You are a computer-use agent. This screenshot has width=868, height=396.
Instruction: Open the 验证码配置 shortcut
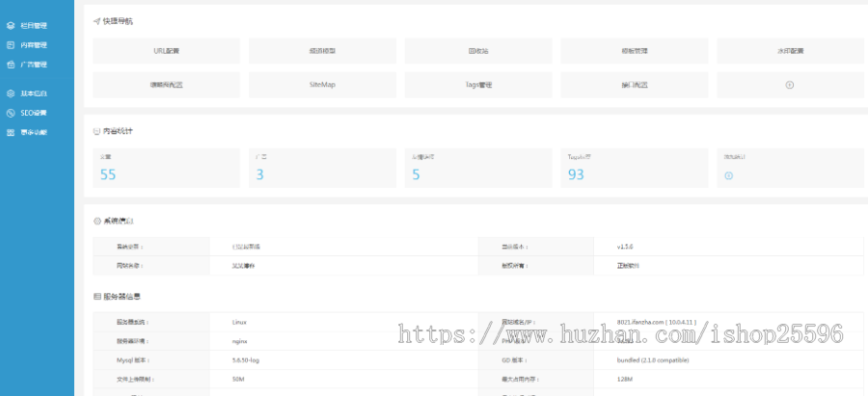167,85
